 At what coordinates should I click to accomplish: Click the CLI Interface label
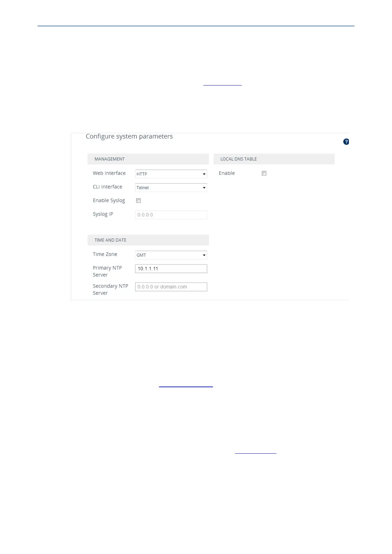[x=107, y=187]
